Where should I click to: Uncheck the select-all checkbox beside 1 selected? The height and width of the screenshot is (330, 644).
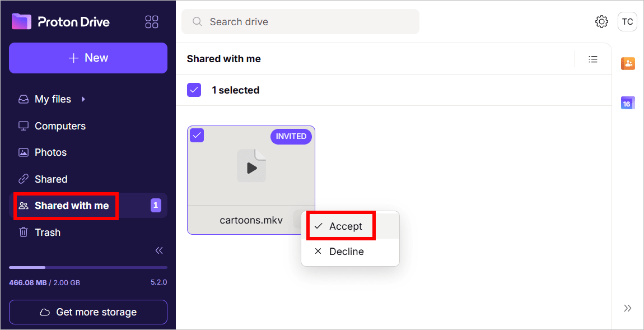pyautogui.click(x=194, y=90)
